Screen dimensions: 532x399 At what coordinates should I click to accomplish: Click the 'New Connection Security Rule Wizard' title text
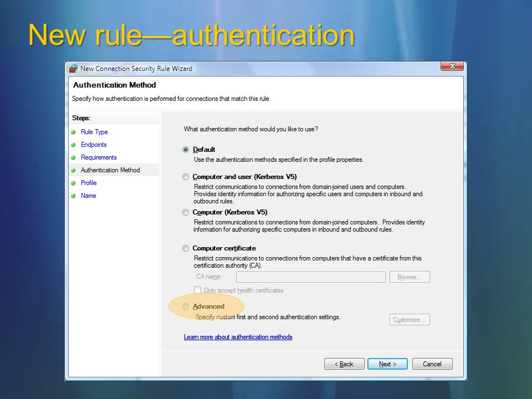point(136,69)
